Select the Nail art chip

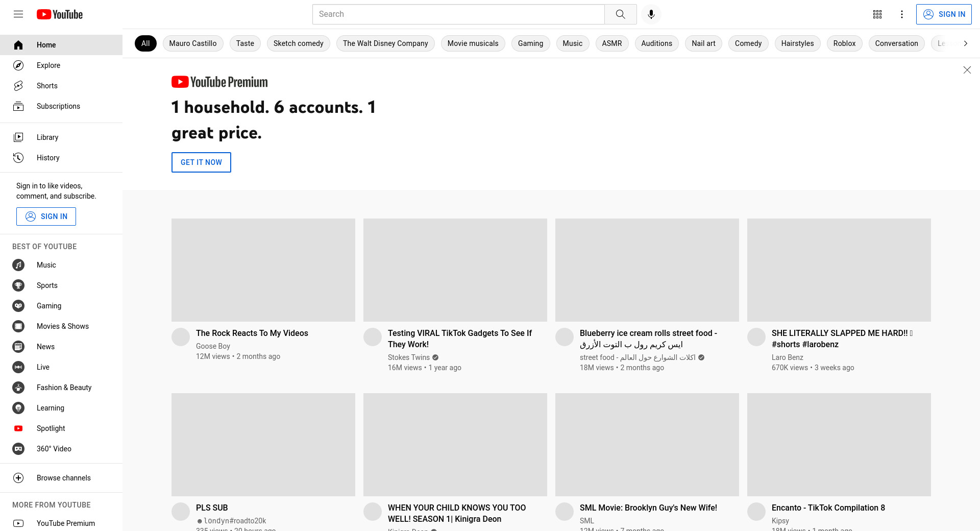click(704, 43)
